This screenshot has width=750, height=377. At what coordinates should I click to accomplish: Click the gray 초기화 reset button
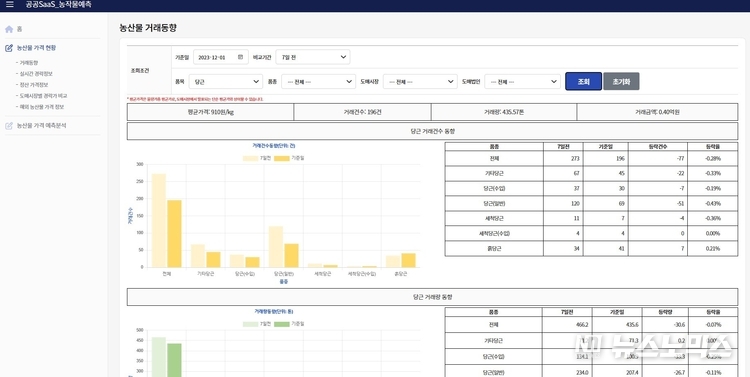(621, 81)
